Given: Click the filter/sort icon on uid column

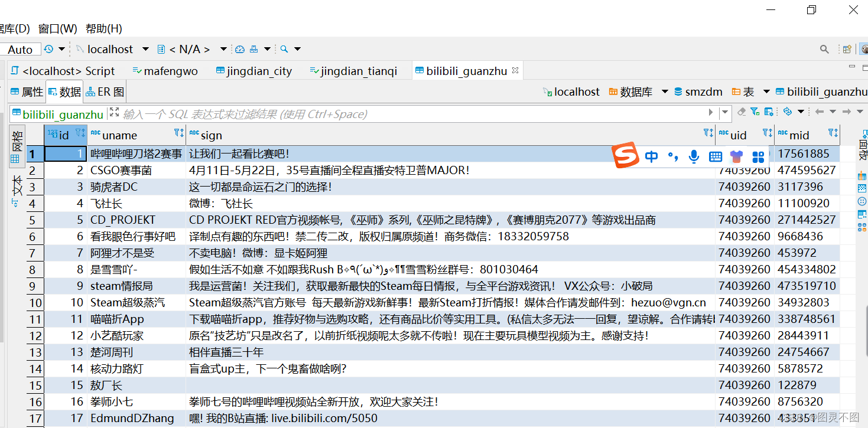Looking at the screenshot, I should (768, 133).
